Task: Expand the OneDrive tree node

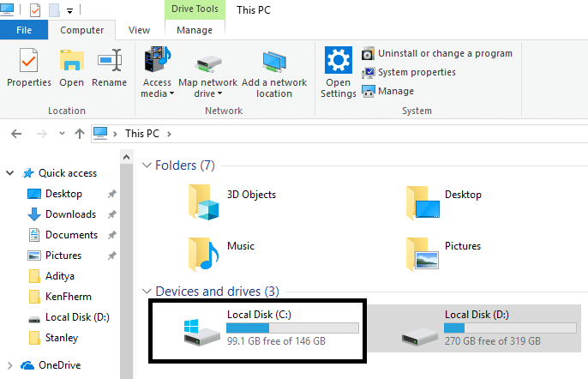Action: (x=10, y=365)
